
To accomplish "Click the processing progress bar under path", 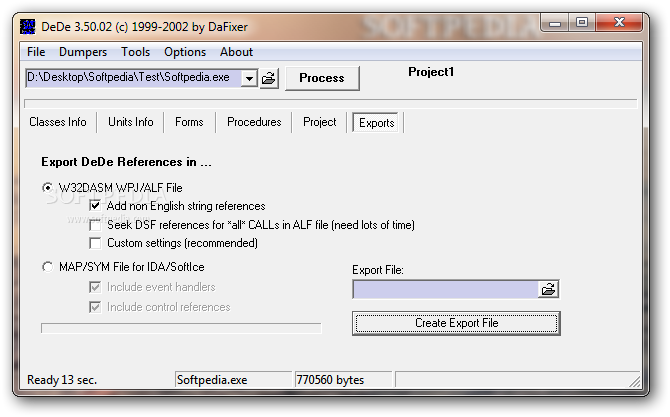I will click(331, 104).
